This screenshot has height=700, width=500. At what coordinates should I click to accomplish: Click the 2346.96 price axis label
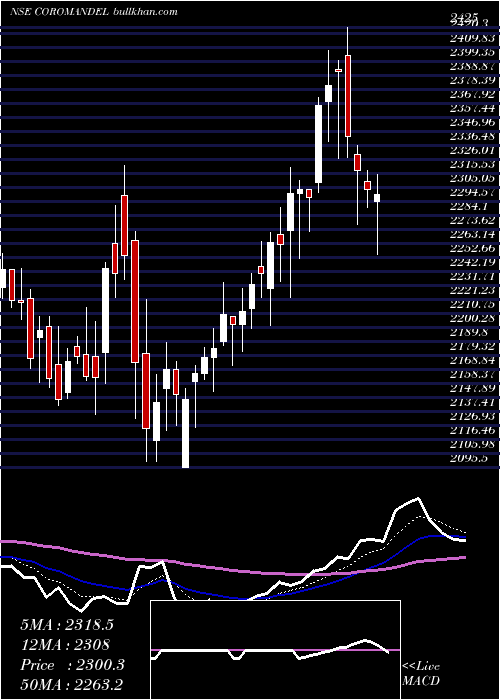473,122
